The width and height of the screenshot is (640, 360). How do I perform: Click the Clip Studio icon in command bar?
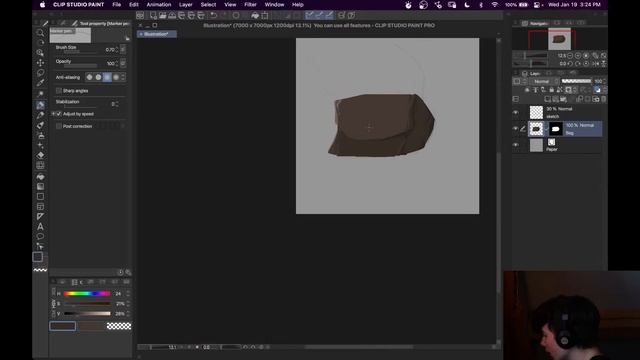coord(140,16)
